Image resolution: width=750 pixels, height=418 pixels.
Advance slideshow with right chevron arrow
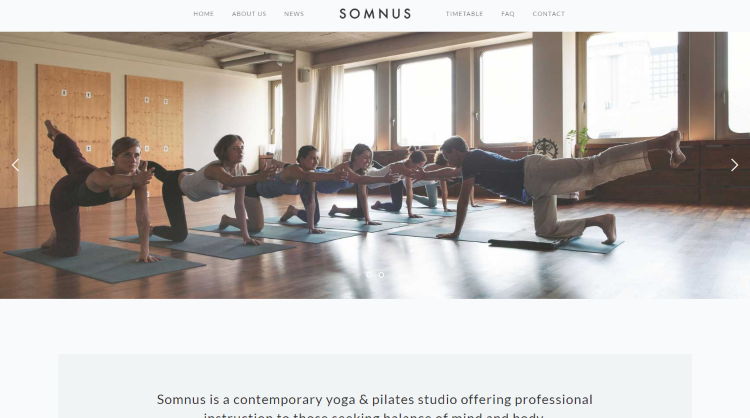click(734, 165)
